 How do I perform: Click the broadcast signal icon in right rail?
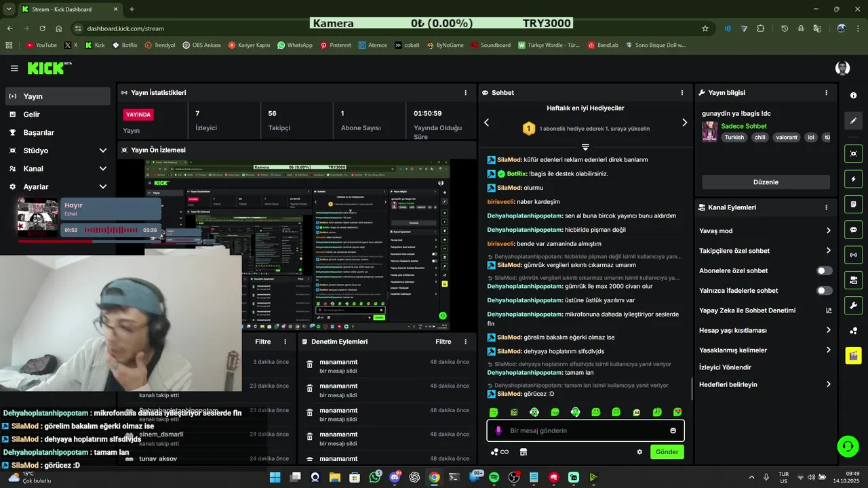coord(854,255)
